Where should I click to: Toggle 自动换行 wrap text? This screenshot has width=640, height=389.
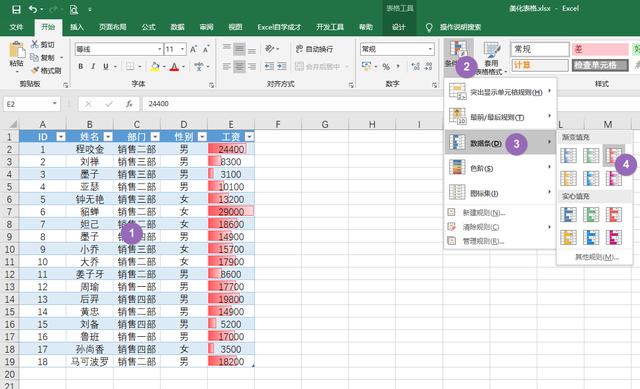315,49
